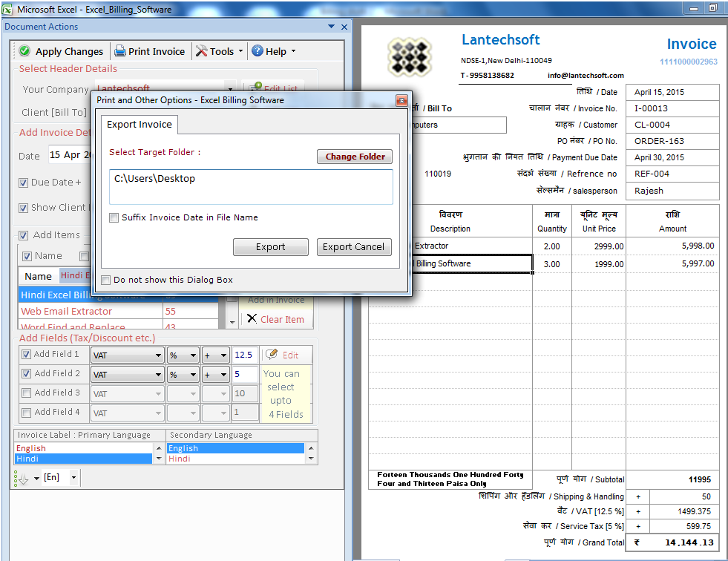Check Do not show this Dialog Box

click(106, 280)
